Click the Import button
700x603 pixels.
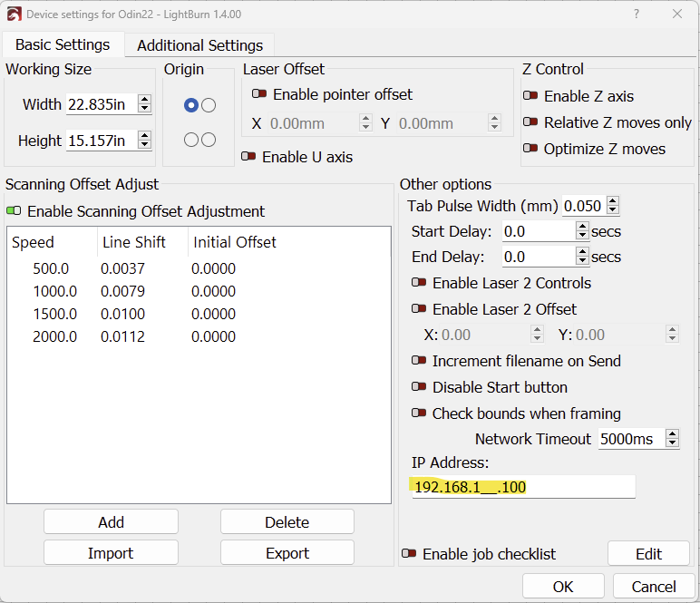pyautogui.click(x=111, y=552)
